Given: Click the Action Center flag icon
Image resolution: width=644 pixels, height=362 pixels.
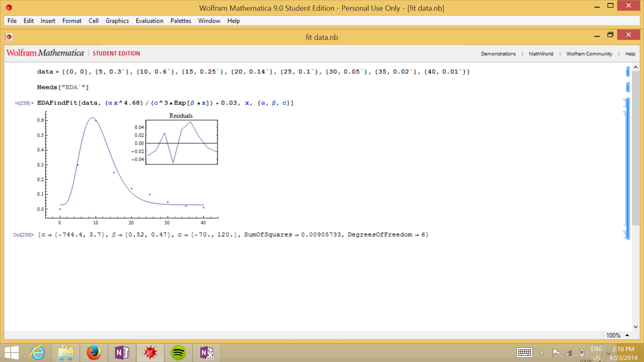Looking at the screenshot, I should click(556, 353).
